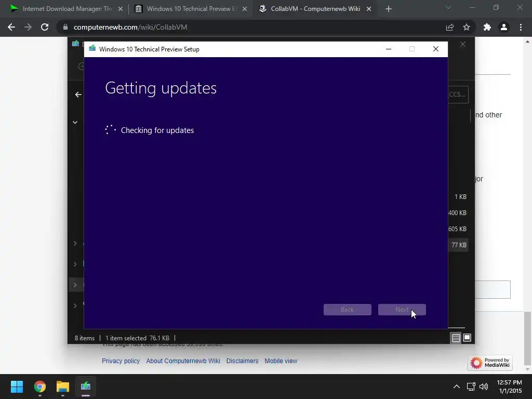
Task: Open Chrome three-dot menu
Action: click(521, 27)
